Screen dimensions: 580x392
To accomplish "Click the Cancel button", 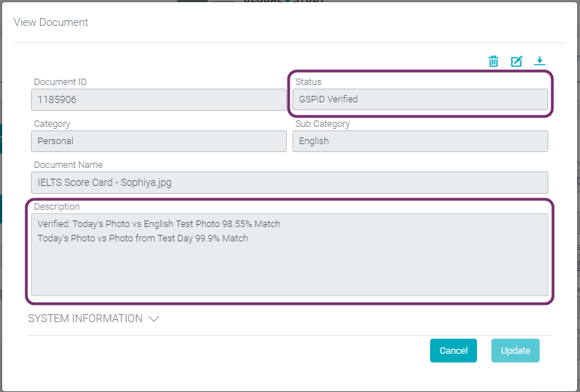I will [453, 351].
